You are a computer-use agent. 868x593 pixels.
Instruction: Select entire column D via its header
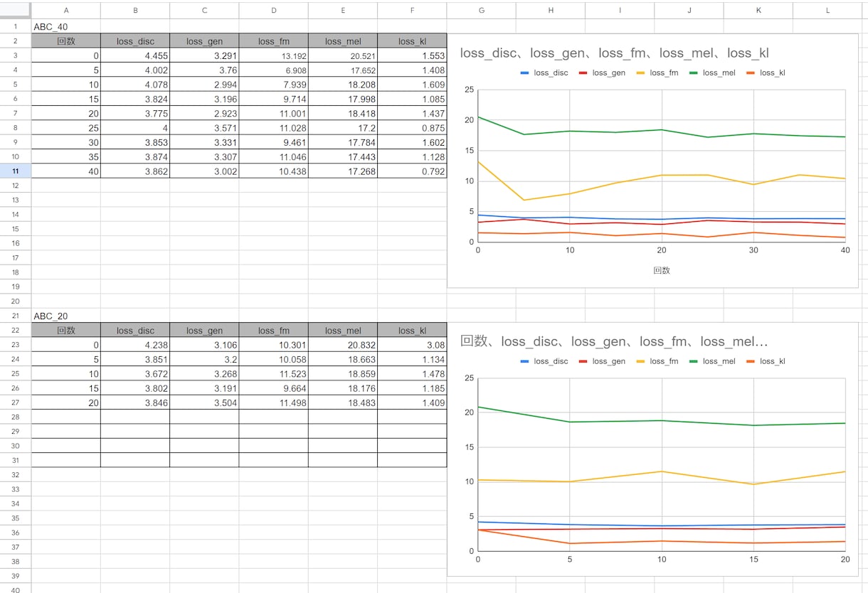pos(273,10)
